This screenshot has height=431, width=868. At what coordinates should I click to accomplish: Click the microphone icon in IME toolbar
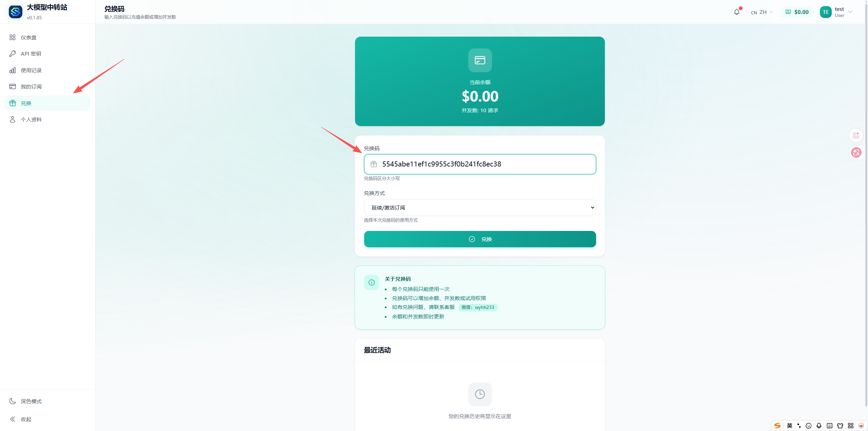[819, 426]
